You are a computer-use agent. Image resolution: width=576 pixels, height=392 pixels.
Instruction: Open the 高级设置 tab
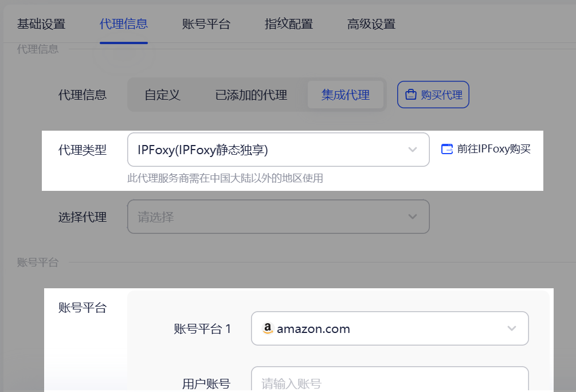pyautogui.click(x=370, y=25)
